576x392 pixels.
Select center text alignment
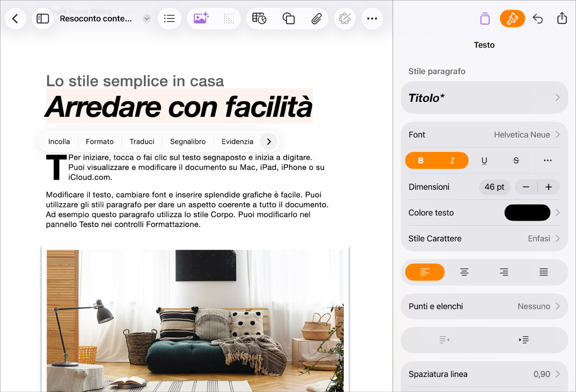coord(464,272)
